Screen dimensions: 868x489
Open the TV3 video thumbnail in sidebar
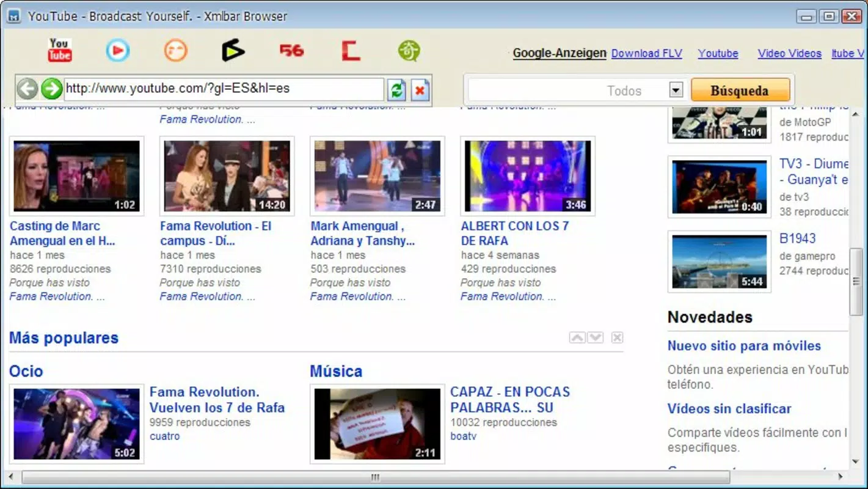720,186
